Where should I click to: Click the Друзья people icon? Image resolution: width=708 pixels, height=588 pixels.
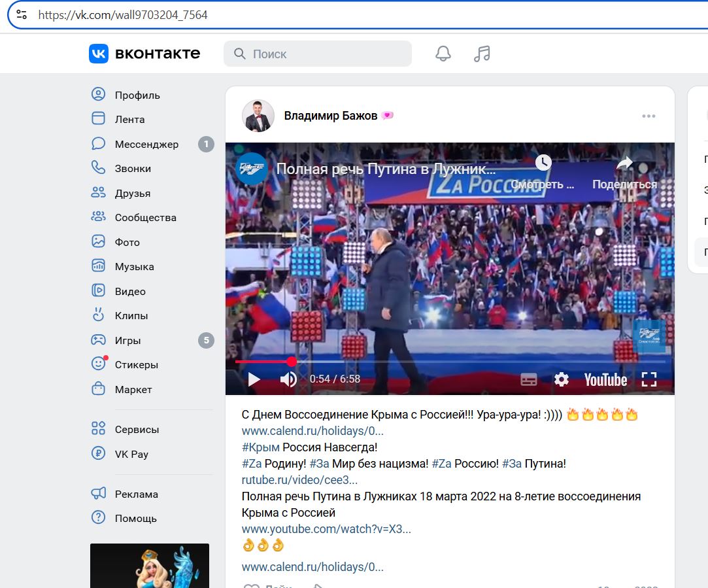point(99,193)
